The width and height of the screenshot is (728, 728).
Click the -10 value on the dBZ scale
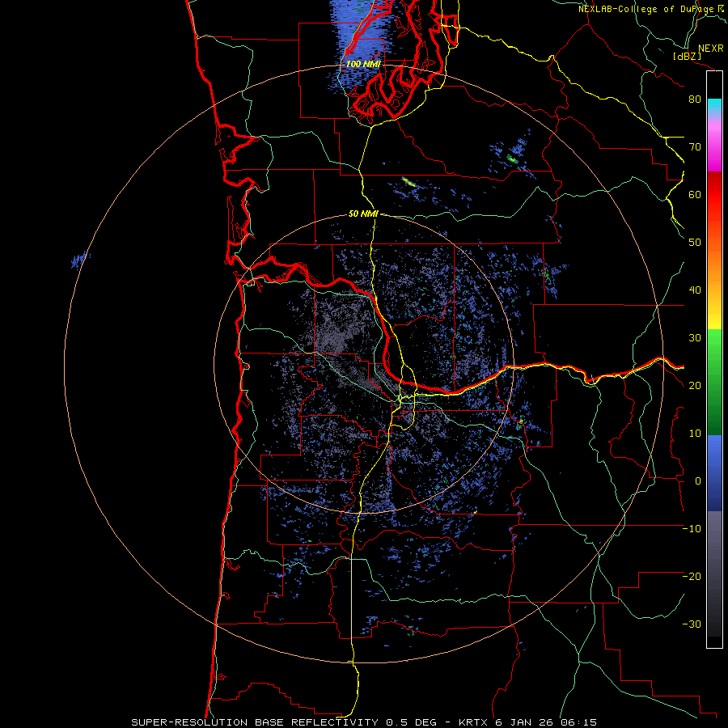[692, 529]
